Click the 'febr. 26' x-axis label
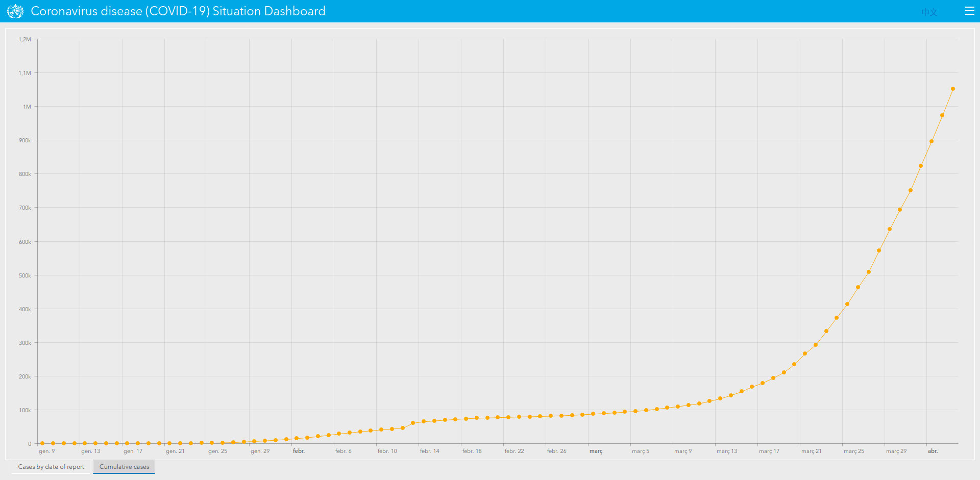The width and height of the screenshot is (980, 480). (x=557, y=451)
